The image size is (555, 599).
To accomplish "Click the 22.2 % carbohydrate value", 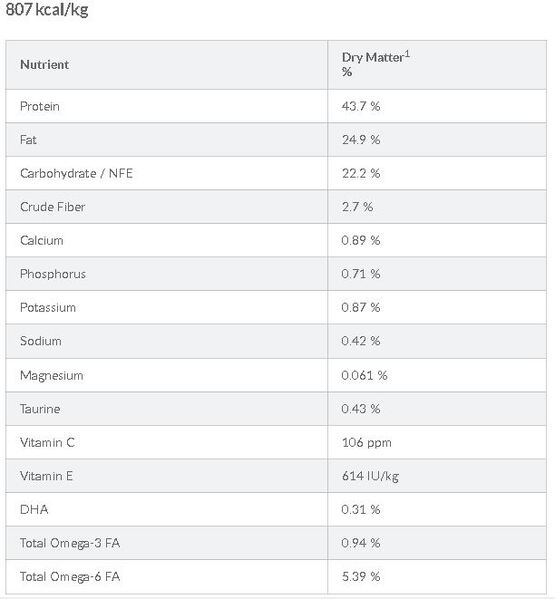I will coord(361,173).
